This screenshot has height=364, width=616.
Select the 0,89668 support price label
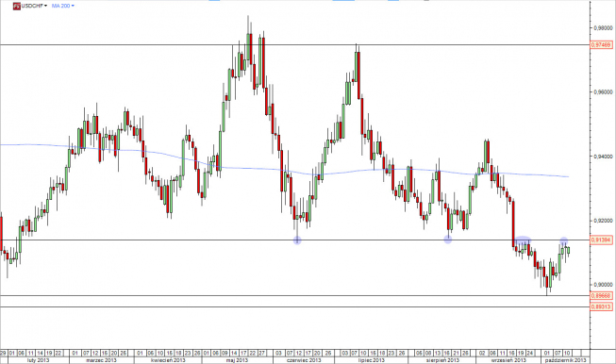coord(601,295)
